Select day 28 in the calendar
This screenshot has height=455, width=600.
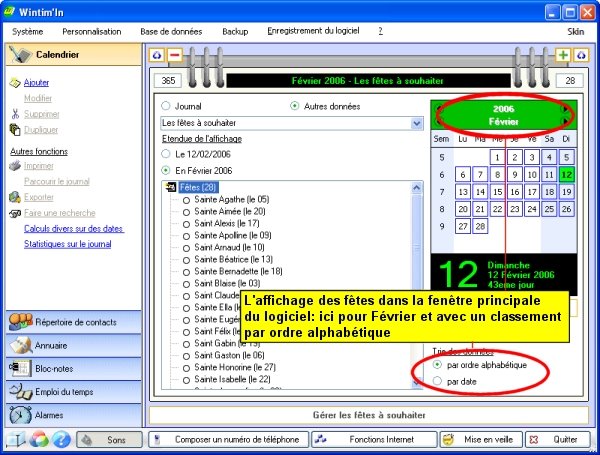pos(480,226)
